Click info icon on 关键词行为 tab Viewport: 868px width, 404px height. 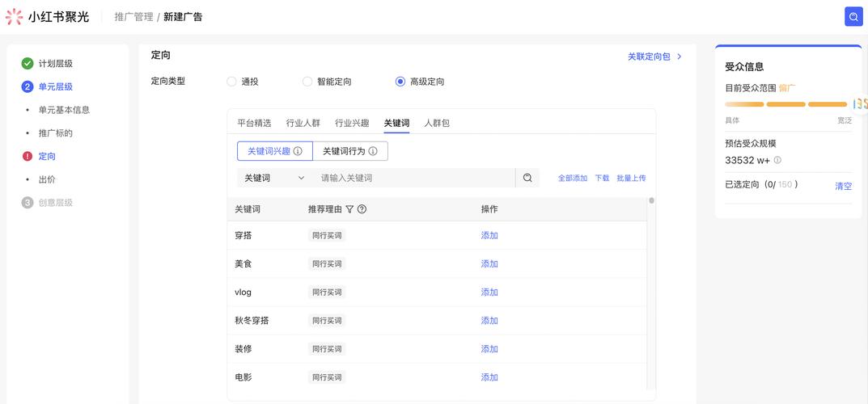coord(373,151)
